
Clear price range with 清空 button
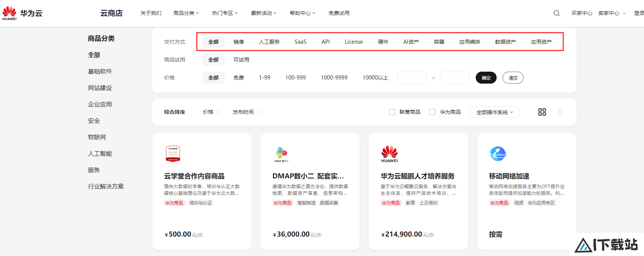click(513, 78)
